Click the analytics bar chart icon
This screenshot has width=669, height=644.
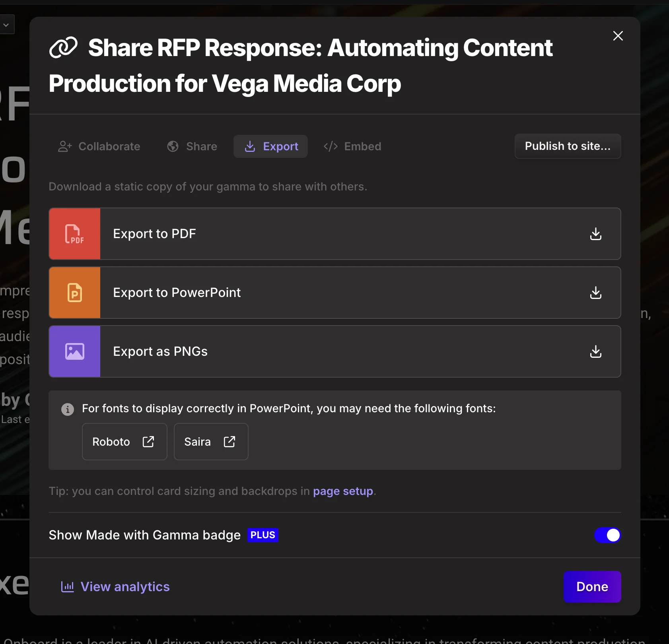68,587
